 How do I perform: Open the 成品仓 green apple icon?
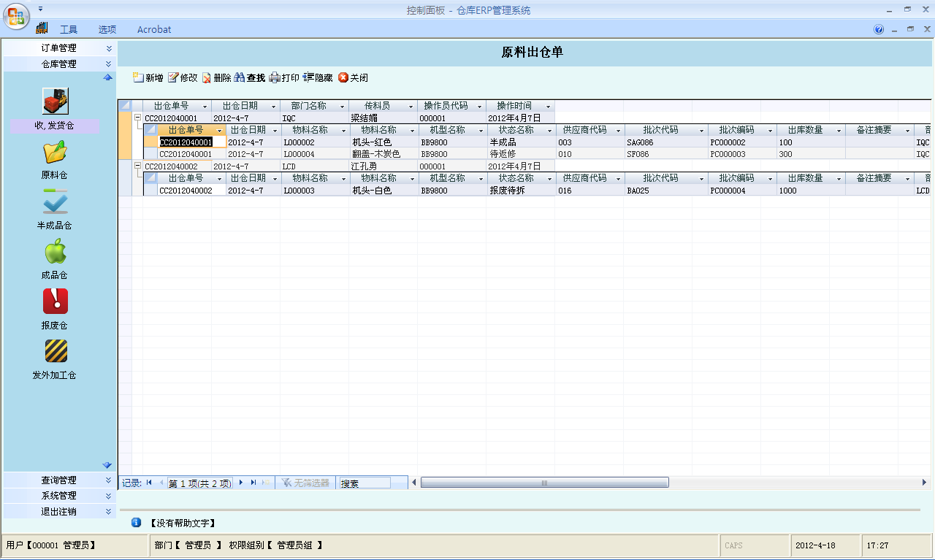(x=56, y=251)
